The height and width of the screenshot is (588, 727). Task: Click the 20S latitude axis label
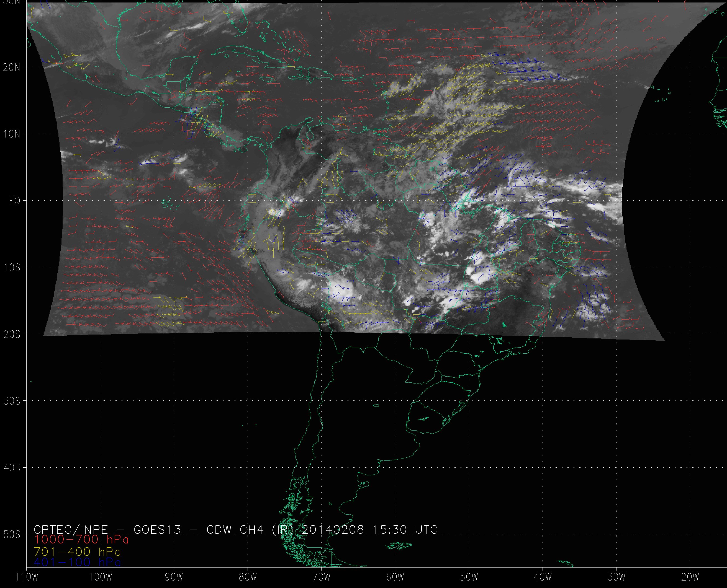pyautogui.click(x=12, y=335)
